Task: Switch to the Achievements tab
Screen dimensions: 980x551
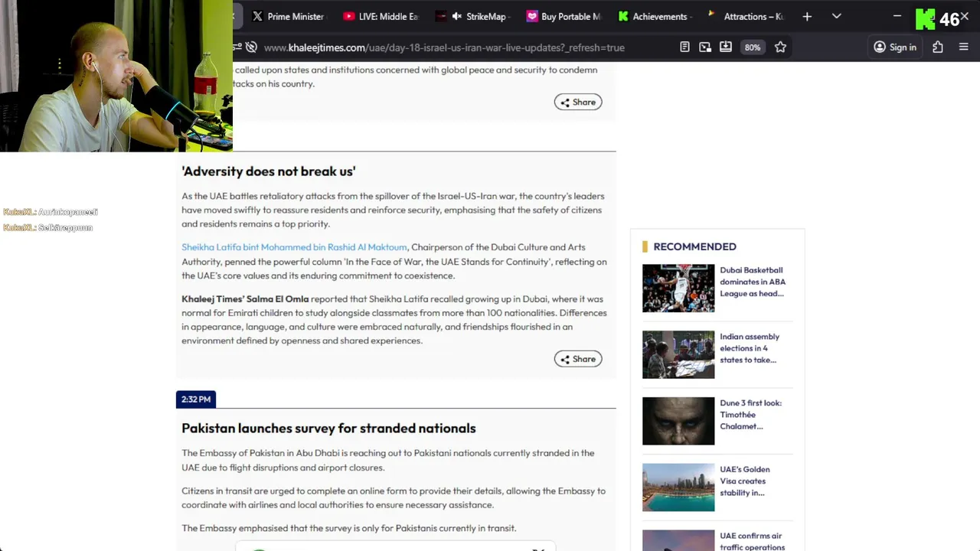Action: [655, 16]
